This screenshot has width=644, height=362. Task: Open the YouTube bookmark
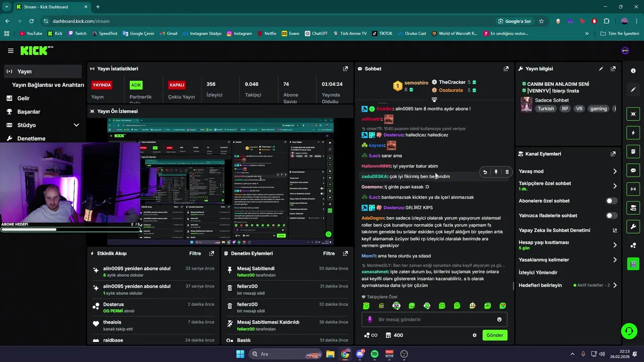click(x=31, y=34)
